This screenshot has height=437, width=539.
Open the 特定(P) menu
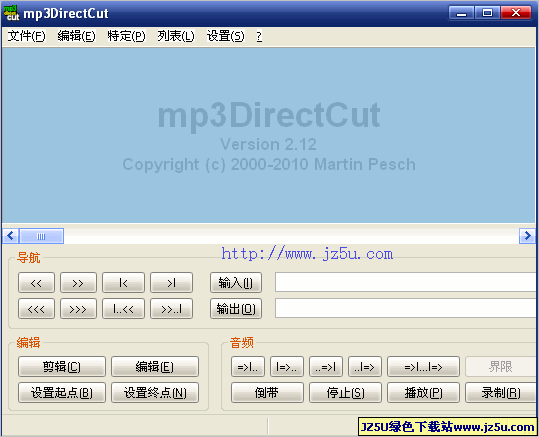[126, 36]
